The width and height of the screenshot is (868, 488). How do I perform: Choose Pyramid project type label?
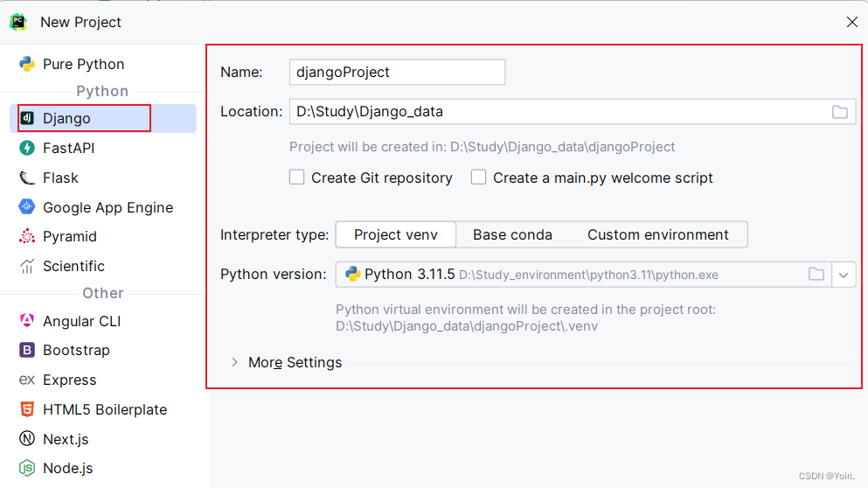(70, 236)
